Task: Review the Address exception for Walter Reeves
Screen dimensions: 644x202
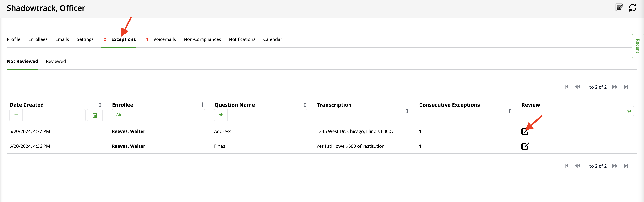Action: tap(524, 131)
